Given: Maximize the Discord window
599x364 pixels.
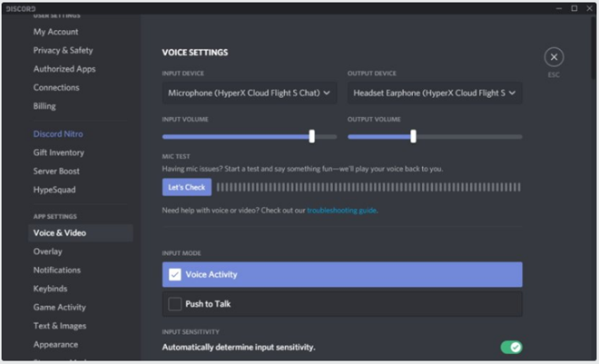Looking at the screenshot, I should (574, 8).
